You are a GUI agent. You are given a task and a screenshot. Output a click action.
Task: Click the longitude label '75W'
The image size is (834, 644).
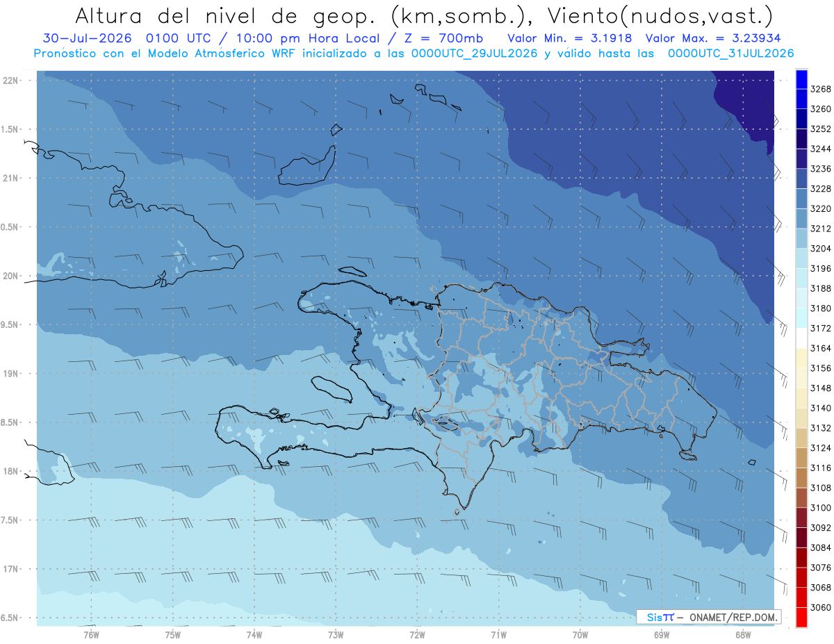point(173,634)
